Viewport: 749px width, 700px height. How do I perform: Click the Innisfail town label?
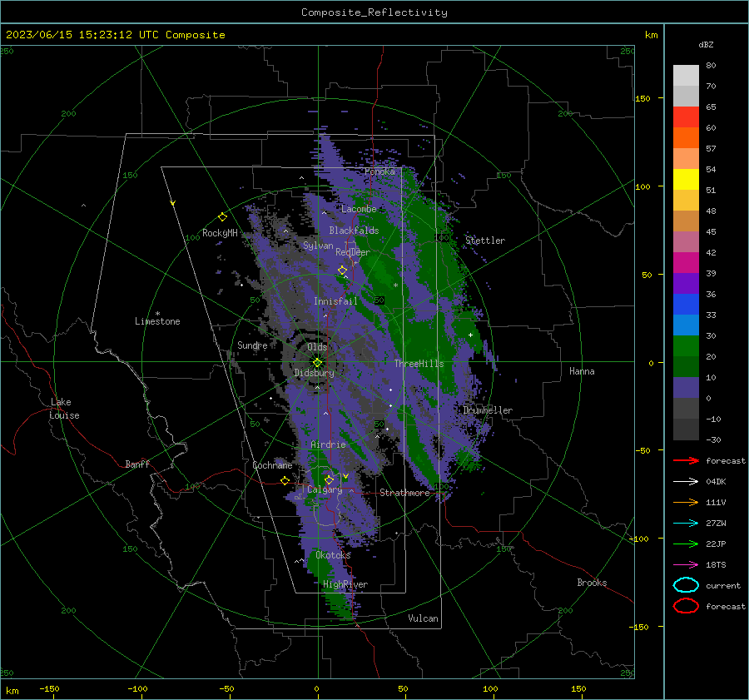(x=335, y=301)
